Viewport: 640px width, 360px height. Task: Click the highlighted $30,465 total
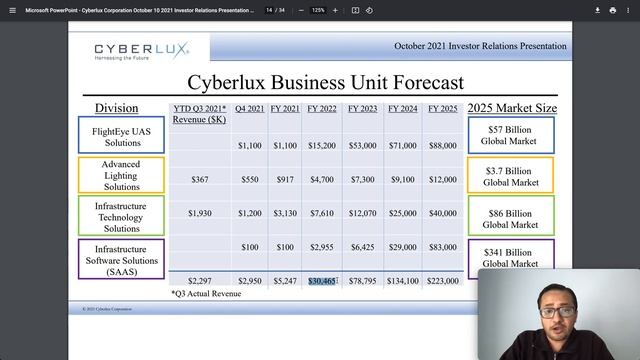322,281
